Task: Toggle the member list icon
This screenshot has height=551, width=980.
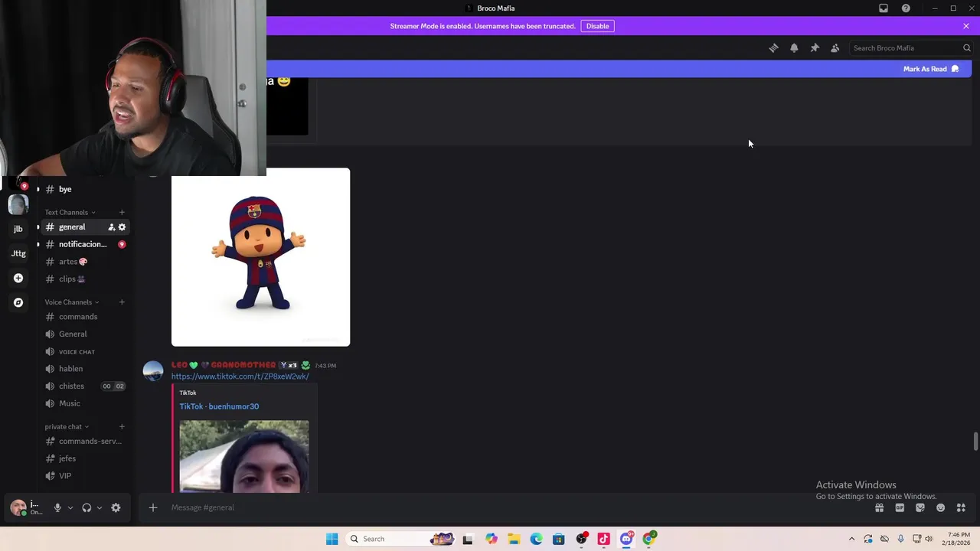Action: point(835,47)
